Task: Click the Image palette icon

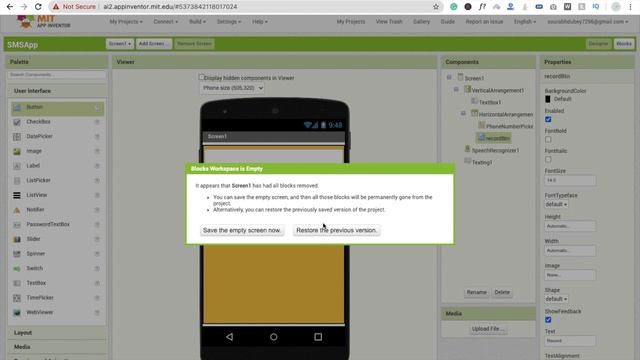Action: (17, 151)
